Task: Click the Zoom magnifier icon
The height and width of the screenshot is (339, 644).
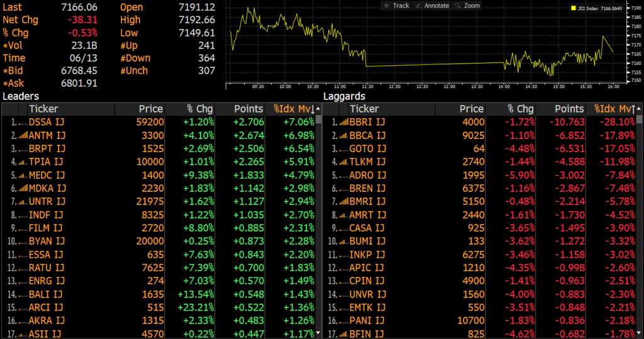Action: click(458, 6)
